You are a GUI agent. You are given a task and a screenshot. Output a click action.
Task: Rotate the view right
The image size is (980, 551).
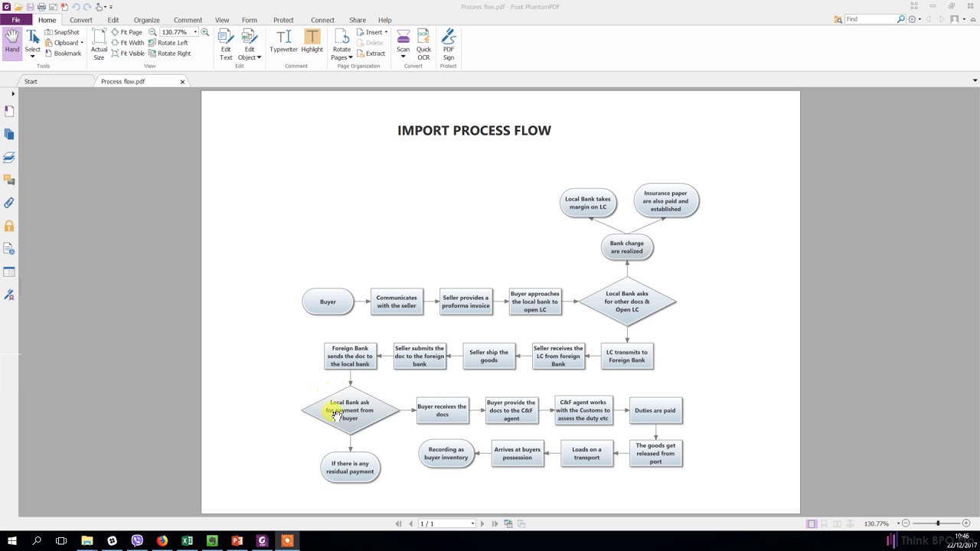coord(169,54)
